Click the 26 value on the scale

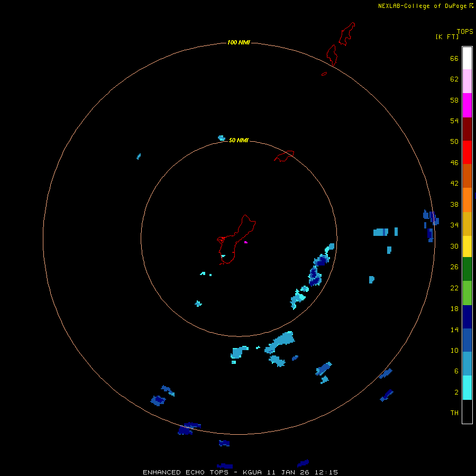pos(454,267)
